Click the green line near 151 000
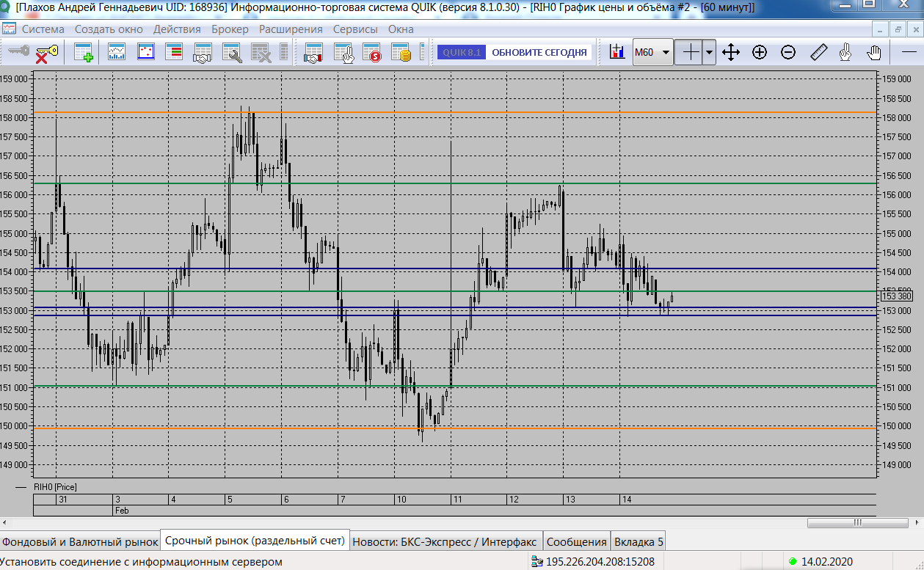This screenshot has height=570, width=924. coord(455,386)
